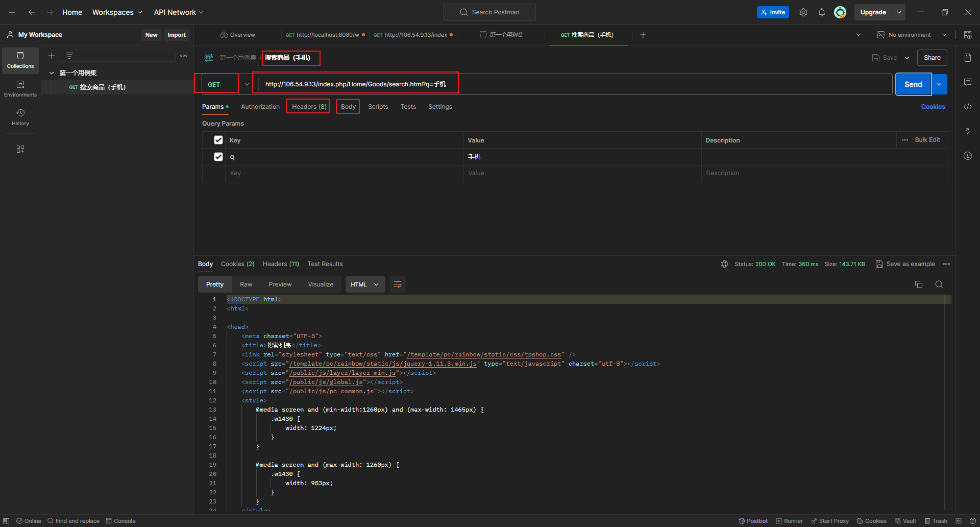Open the related requests icon
The image size is (980, 527).
point(968,131)
